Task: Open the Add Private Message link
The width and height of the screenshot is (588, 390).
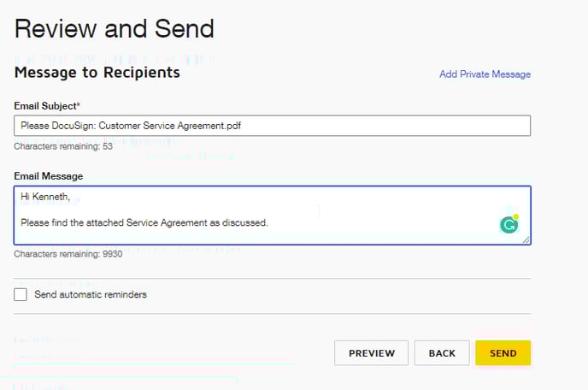Action: 485,74
